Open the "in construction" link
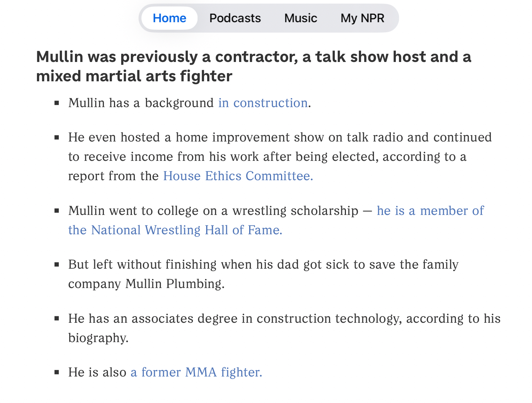Image resolution: width=532 pixels, height=403 pixels. 263,103
